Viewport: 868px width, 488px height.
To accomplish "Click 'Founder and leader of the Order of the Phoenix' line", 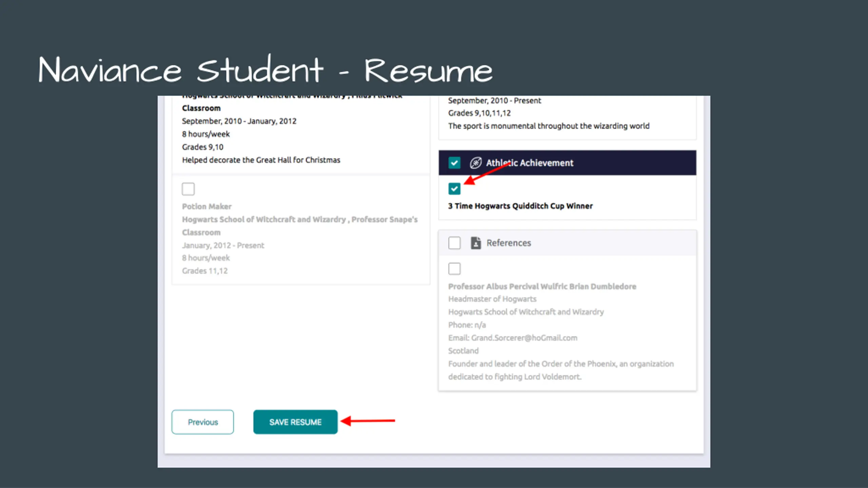I will click(x=561, y=364).
